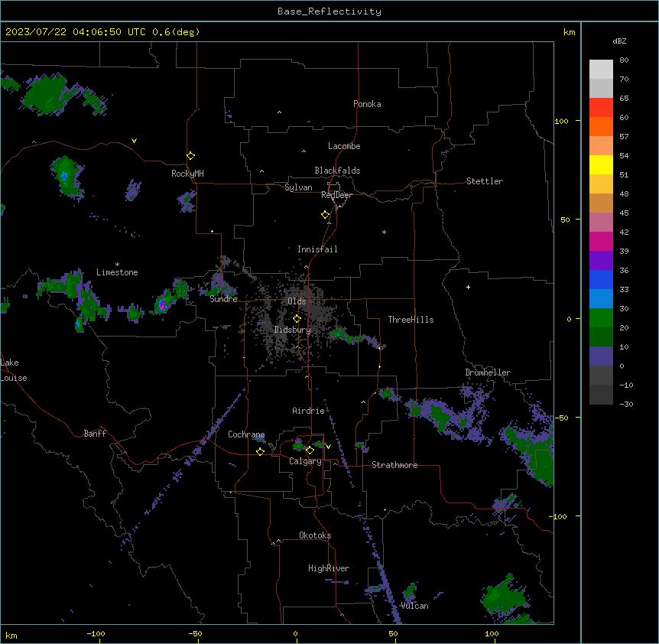This screenshot has height=644, width=659.
Task: Select the Sylvan label
Action: 298,187
